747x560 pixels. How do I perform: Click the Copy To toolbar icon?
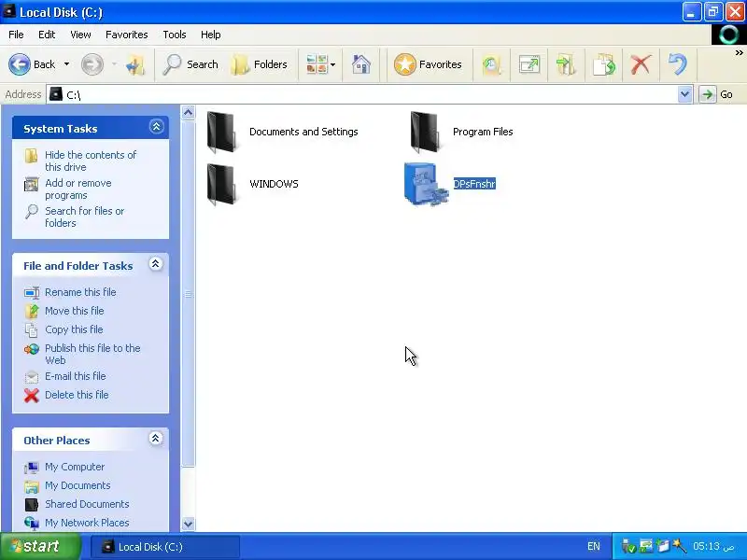603,64
